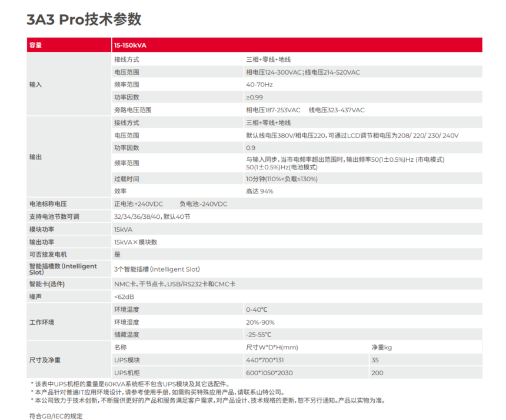Select the "旁路电压范围" row label
This screenshot has width=506, height=420.
click(132, 110)
